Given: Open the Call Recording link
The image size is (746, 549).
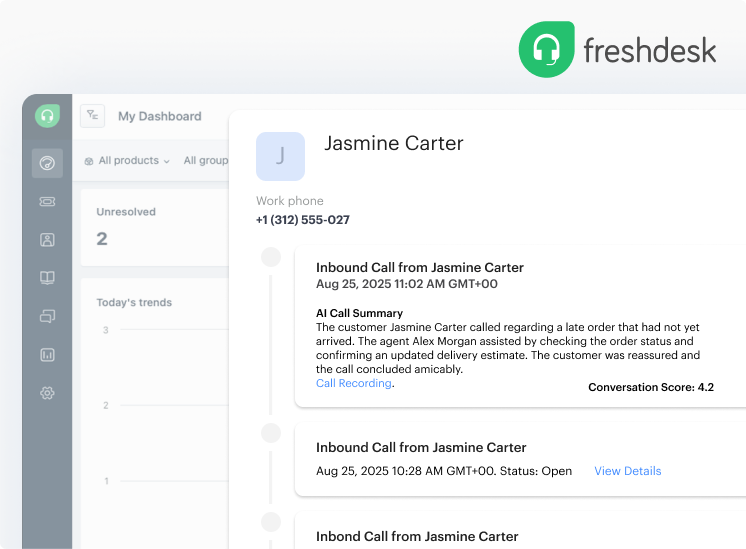Looking at the screenshot, I should pos(353,383).
